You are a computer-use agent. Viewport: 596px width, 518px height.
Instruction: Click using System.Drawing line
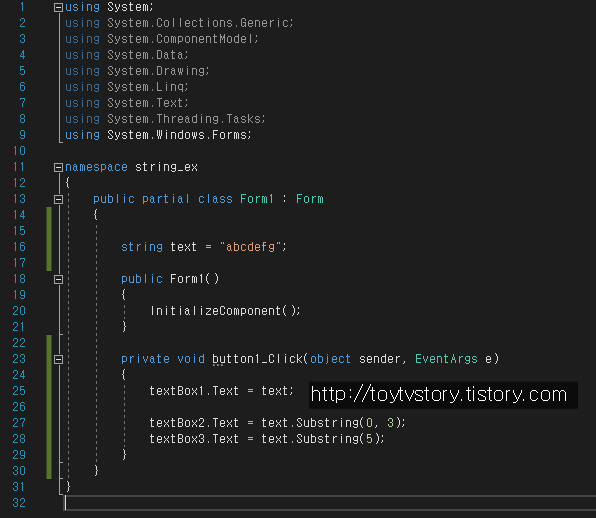click(137, 71)
